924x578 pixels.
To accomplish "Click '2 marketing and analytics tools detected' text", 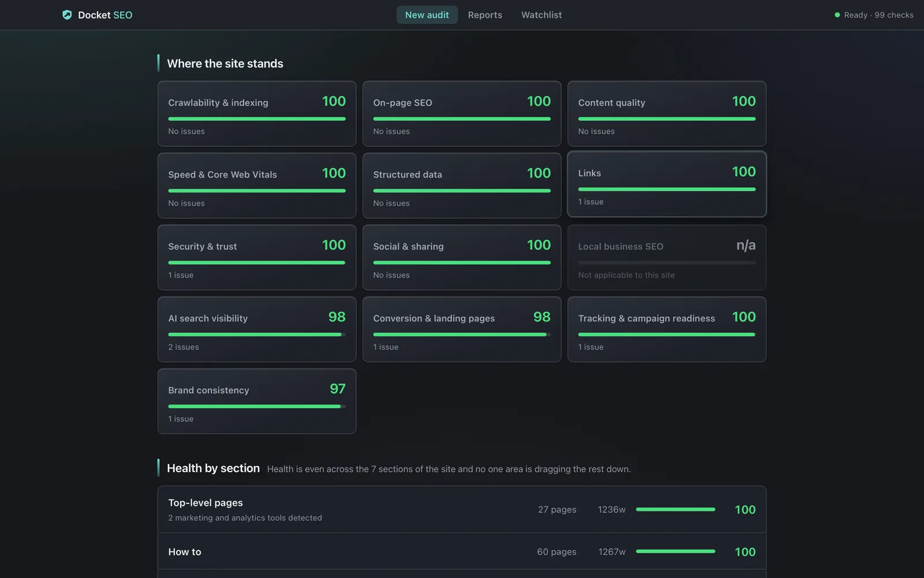I will coord(245,518).
